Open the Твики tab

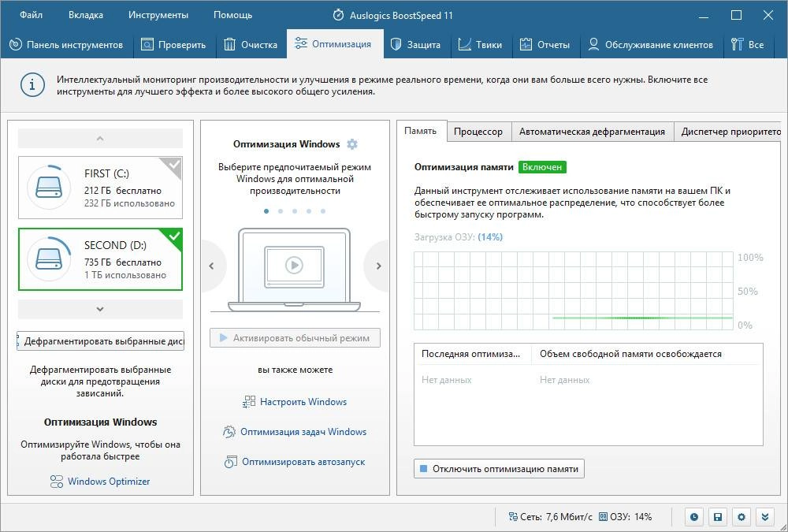click(480, 45)
